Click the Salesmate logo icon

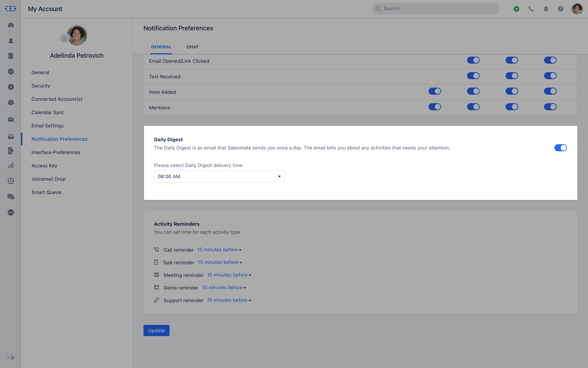tap(10, 9)
